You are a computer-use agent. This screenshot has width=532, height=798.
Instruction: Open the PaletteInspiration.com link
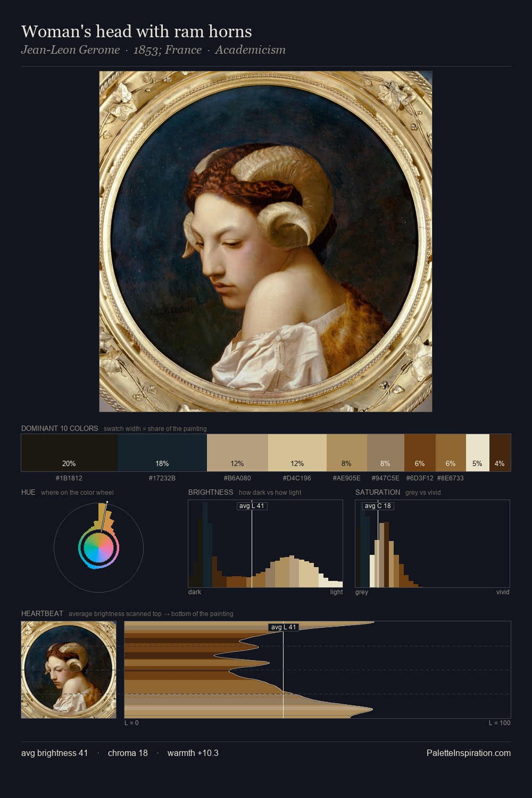tap(469, 753)
